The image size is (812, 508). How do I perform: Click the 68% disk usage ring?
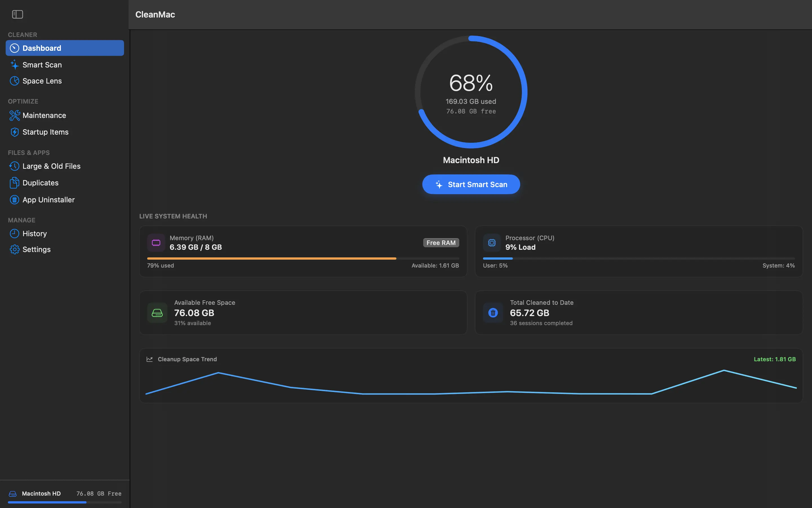[x=471, y=92]
